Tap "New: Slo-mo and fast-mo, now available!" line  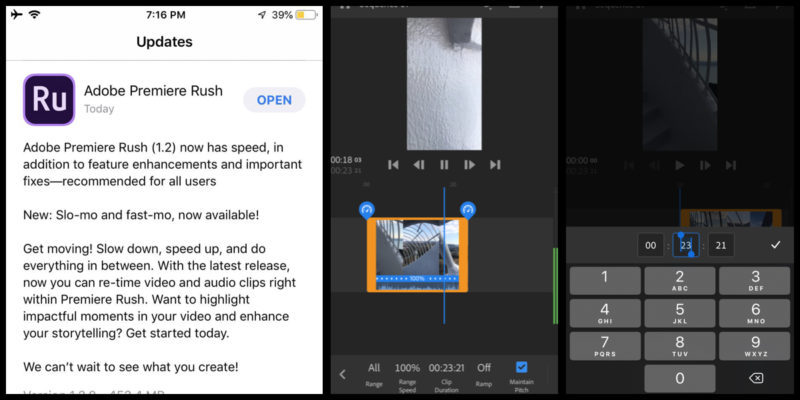[x=141, y=215]
